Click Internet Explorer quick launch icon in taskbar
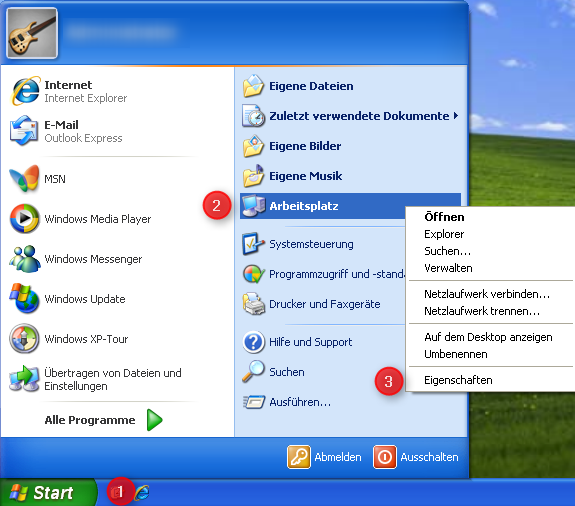The height and width of the screenshot is (506, 575). tap(142, 492)
